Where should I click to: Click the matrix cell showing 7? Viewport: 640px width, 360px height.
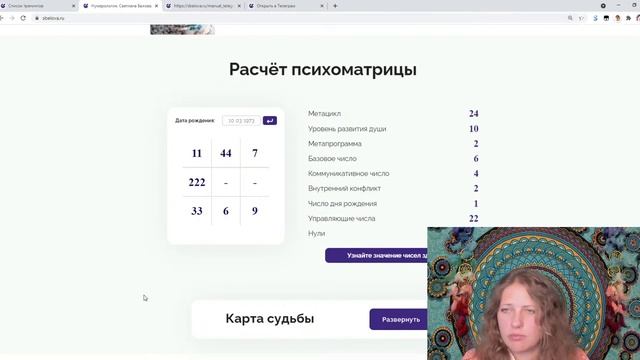255,153
